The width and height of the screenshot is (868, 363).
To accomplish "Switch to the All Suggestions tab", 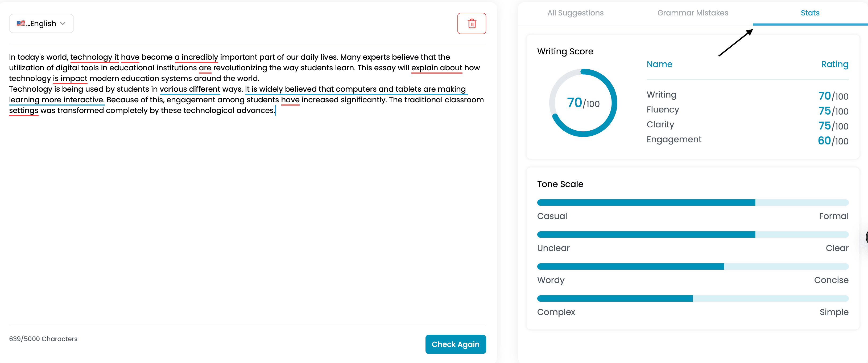I will [575, 13].
